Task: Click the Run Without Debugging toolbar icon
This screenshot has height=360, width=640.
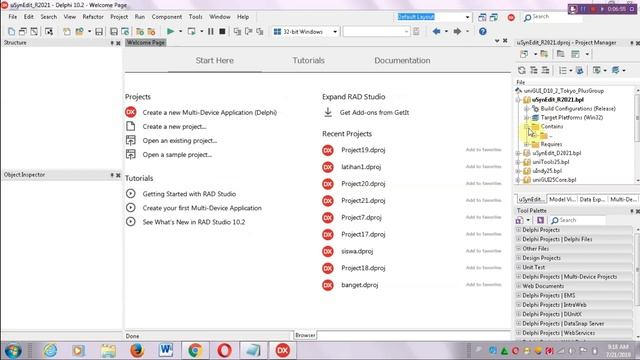Action: pyautogui.click(x=191, y=31)
